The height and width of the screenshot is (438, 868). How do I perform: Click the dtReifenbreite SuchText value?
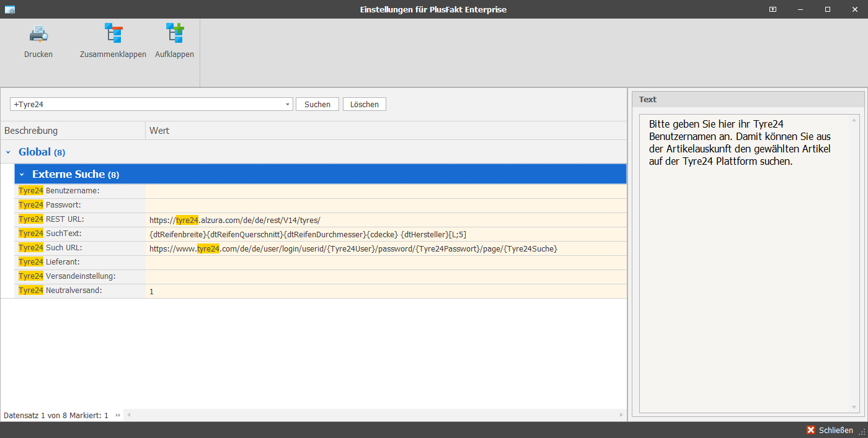pyautogui.click(x=308, y=234)
